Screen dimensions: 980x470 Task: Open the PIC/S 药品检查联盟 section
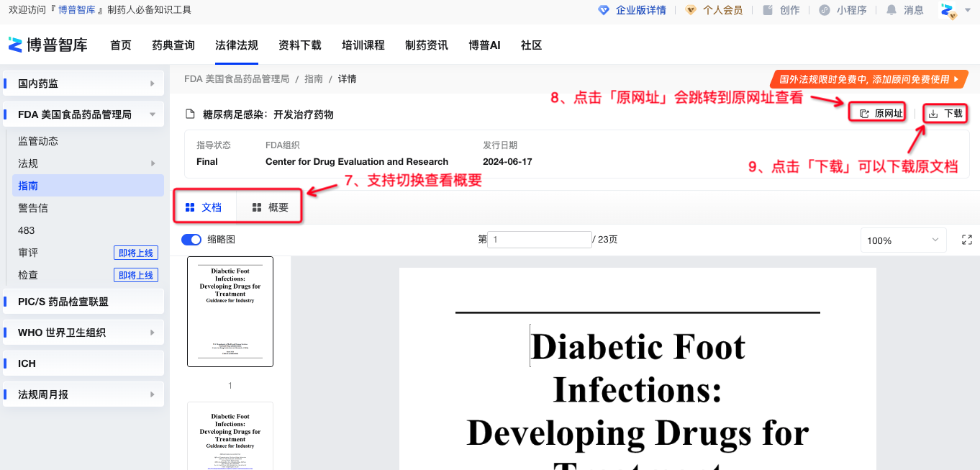[x=83, y=302]
